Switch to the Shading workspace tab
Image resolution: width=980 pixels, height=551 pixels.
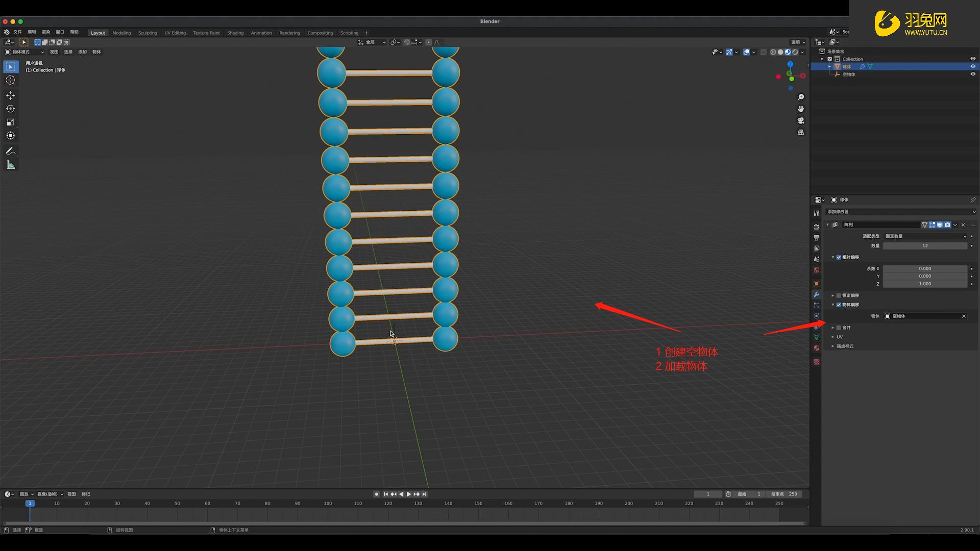[x=235, y=33]
